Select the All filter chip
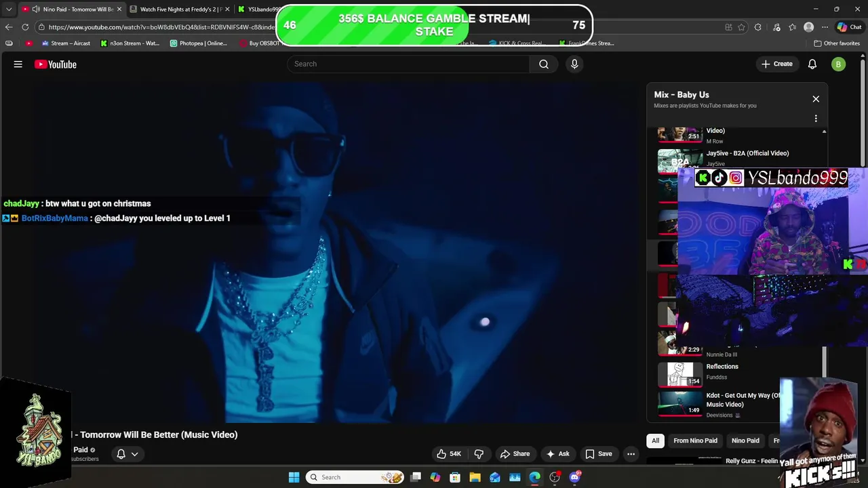This screenshot has width=868, height=488. tap(655, 441)
